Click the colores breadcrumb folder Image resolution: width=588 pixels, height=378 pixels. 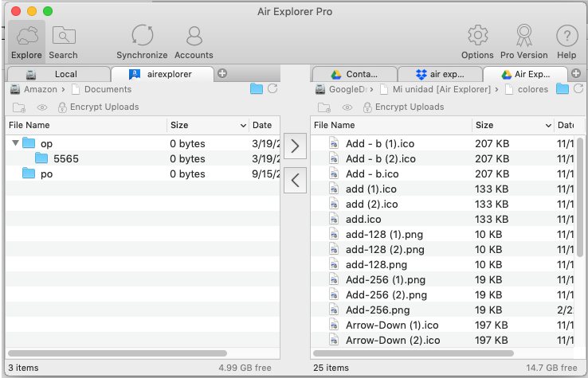(527, 89)
